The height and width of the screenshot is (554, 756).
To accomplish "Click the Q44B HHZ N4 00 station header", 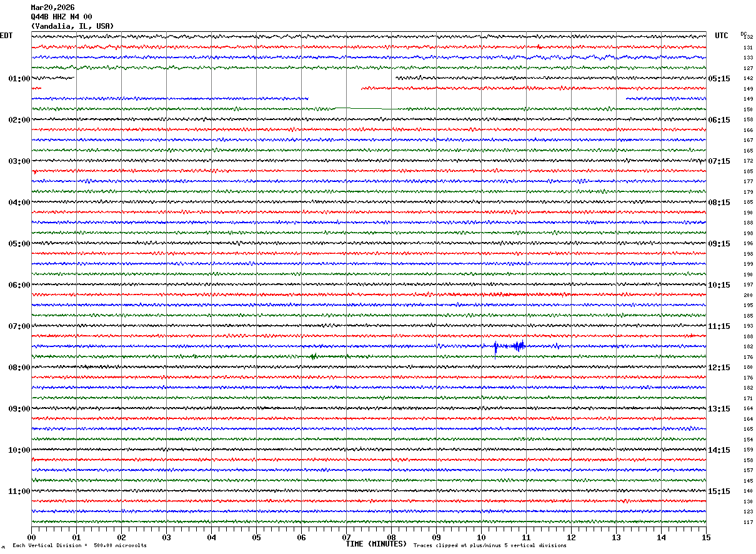I will click(x=61, y=17).
